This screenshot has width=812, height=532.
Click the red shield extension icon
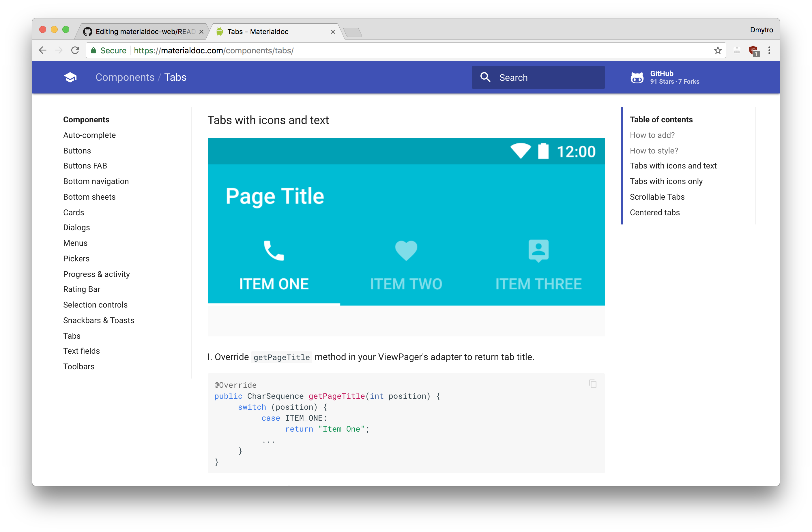pos(753,50)
